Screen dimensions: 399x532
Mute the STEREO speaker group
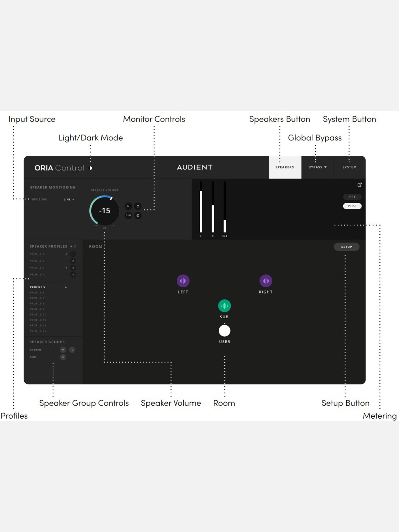coord(63,350)
